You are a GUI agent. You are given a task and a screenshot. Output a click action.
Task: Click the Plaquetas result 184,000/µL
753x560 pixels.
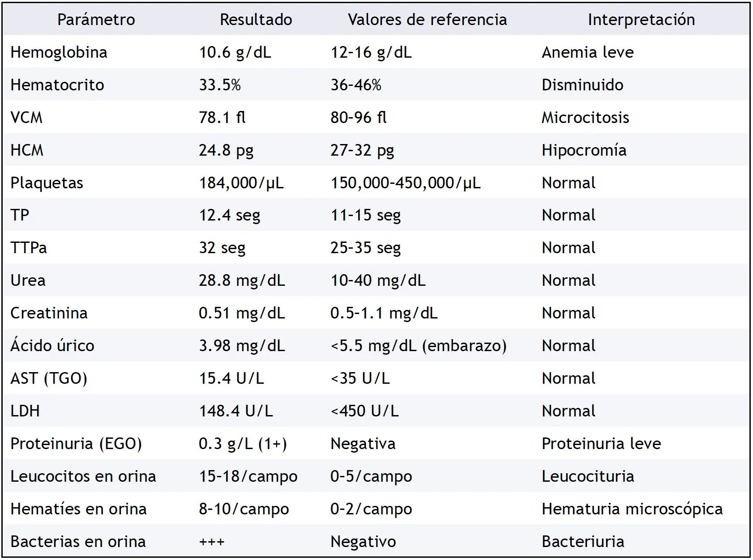(x=241, y=183)
